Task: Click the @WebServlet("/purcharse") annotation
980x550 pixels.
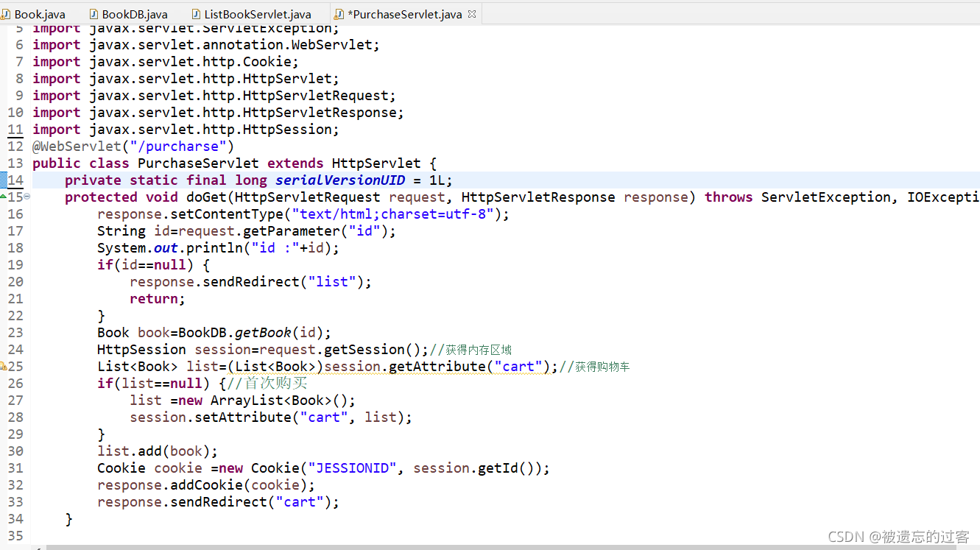Action: click(133, 147)
